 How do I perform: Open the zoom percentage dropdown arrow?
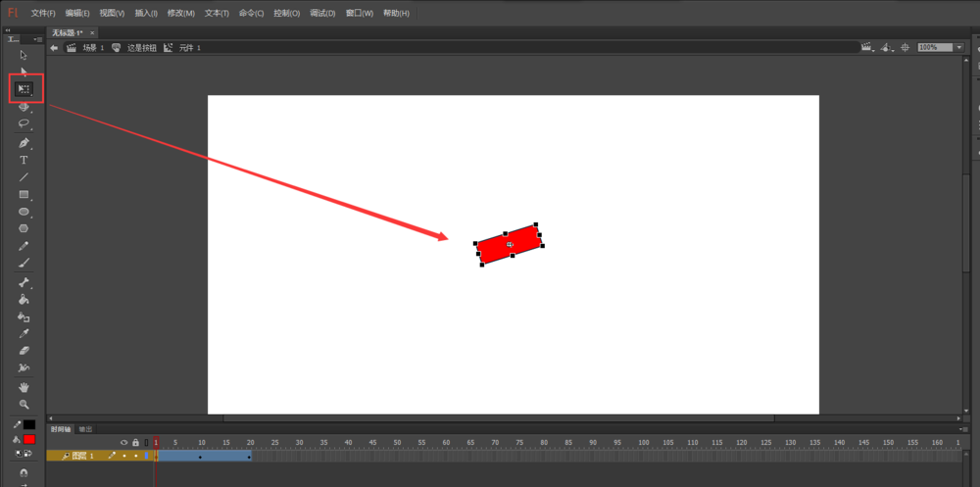[x=960, y=47]
